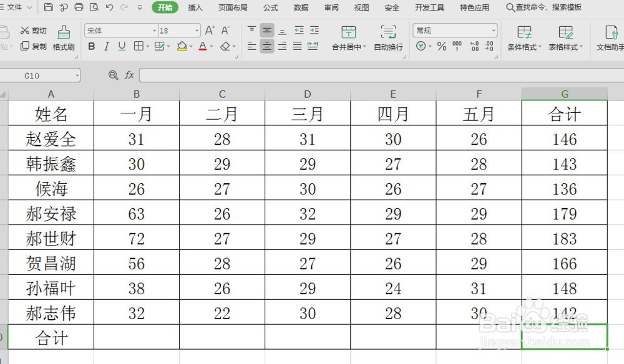
Task: Click the eraser clear icon
Action: coord(225,47)
